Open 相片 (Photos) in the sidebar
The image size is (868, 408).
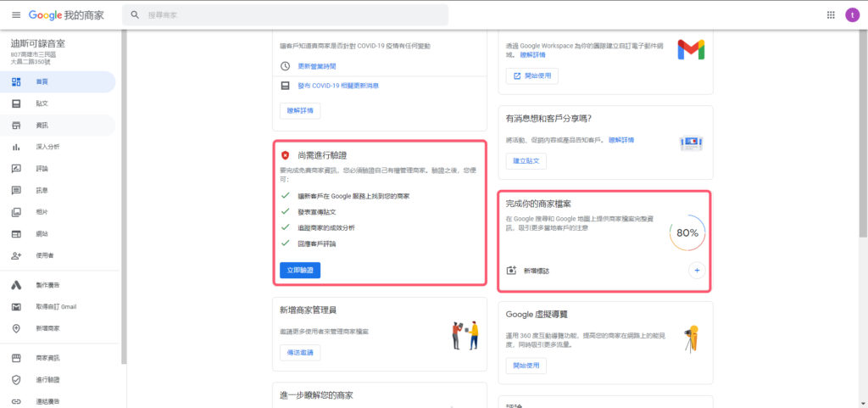click(42, 212)
